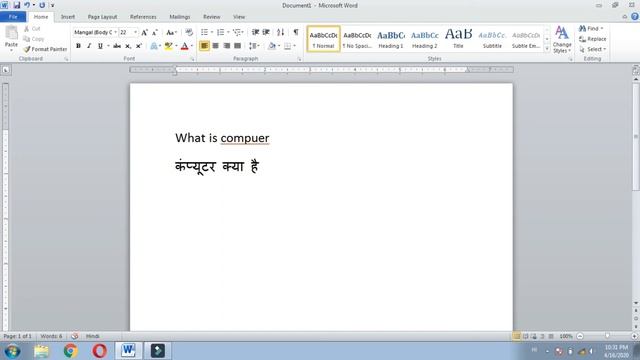Switch to the Review tab
This screenshot has height=360, width=640.
pos(211,17)
